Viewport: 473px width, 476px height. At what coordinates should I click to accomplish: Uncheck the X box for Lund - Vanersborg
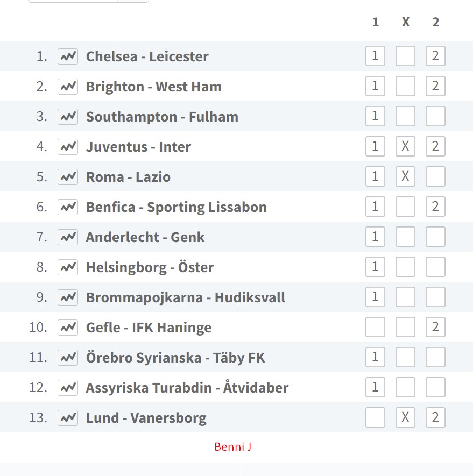click(x=405, y=417)
